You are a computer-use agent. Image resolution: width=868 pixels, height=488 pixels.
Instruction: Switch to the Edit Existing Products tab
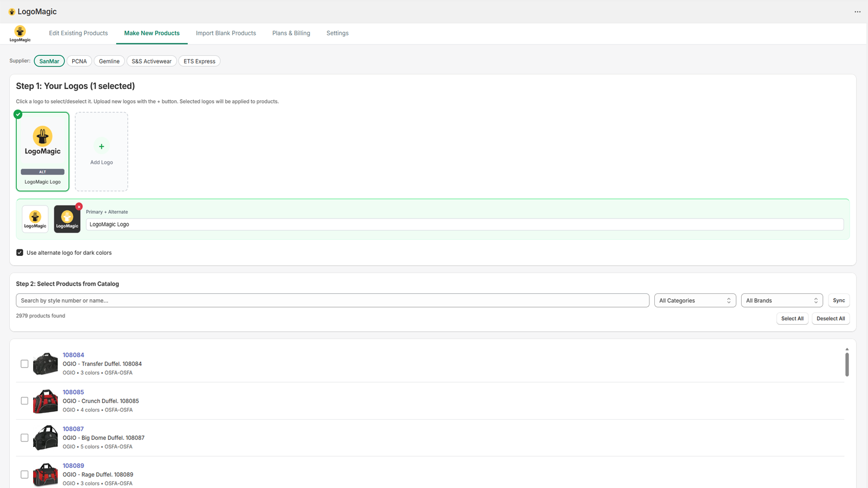[78, 33]
